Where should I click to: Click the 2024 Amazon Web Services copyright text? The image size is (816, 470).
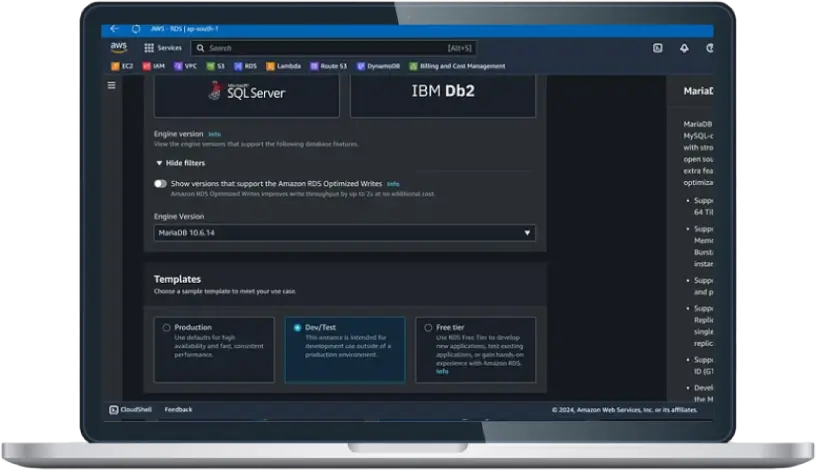(x=624, y=410)
